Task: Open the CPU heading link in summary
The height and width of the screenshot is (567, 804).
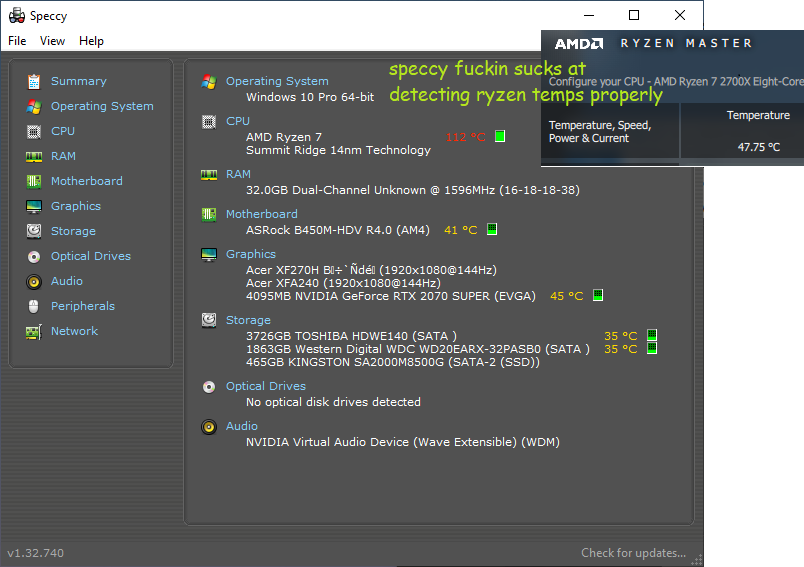Action: (238, 121)
